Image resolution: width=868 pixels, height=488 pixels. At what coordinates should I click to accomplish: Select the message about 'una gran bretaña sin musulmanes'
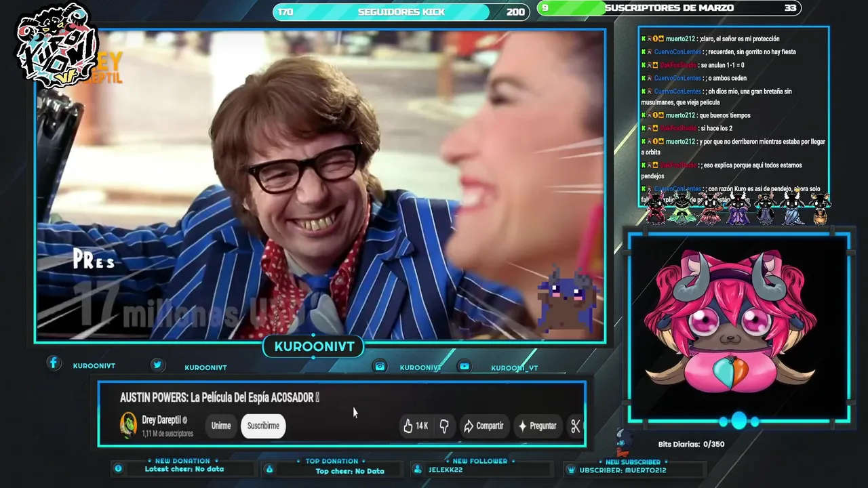coord(717,96)
